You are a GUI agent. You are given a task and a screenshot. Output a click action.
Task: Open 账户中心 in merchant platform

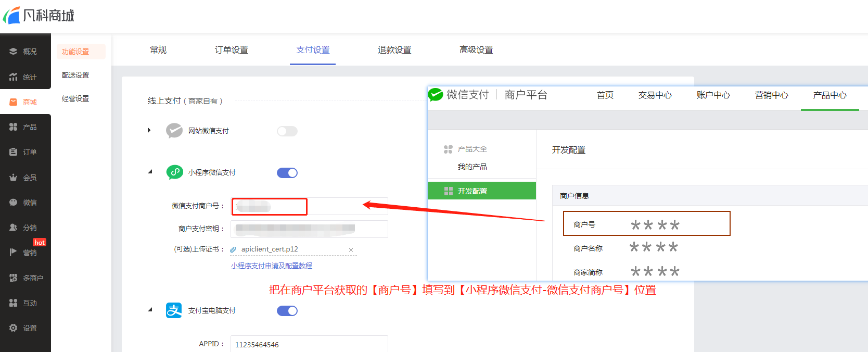point(713,95)
